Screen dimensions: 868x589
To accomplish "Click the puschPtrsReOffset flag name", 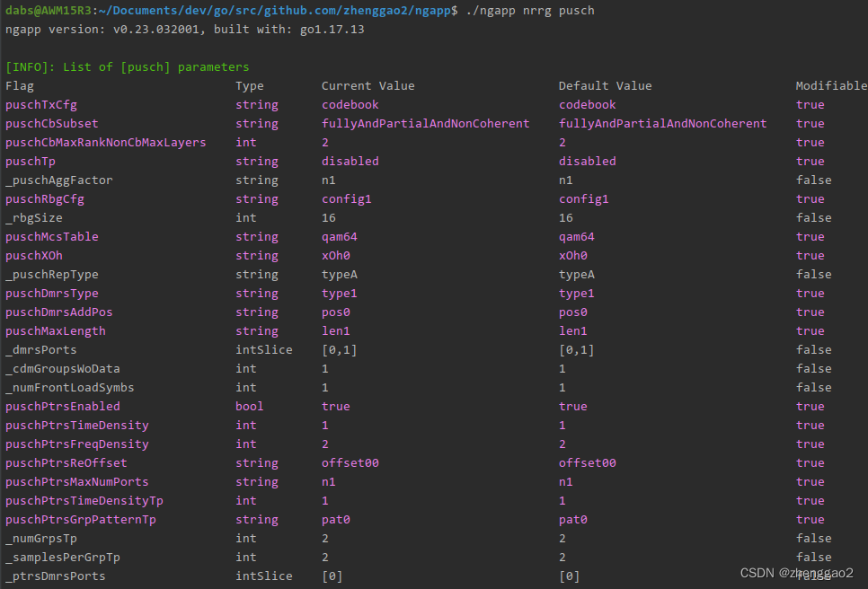I will click(x=66, y=463).
